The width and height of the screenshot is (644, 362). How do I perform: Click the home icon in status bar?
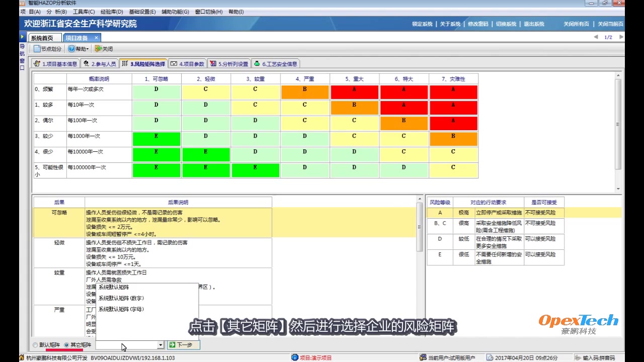pyautogui.click(x=22, y=357)
